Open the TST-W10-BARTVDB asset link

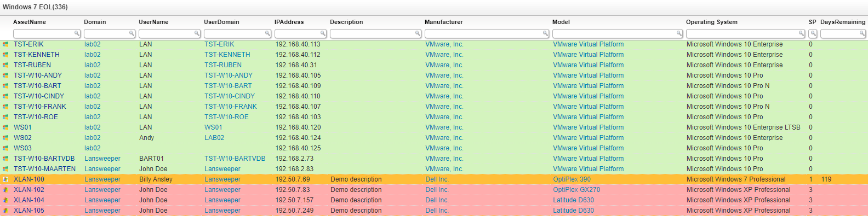pyautogui.click(x=44, y=159)
